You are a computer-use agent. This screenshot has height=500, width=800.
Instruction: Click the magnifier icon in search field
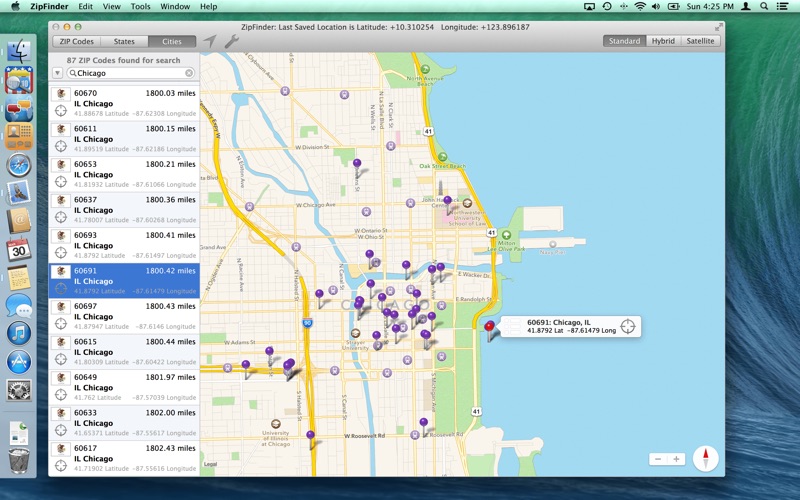pos(73,73)
